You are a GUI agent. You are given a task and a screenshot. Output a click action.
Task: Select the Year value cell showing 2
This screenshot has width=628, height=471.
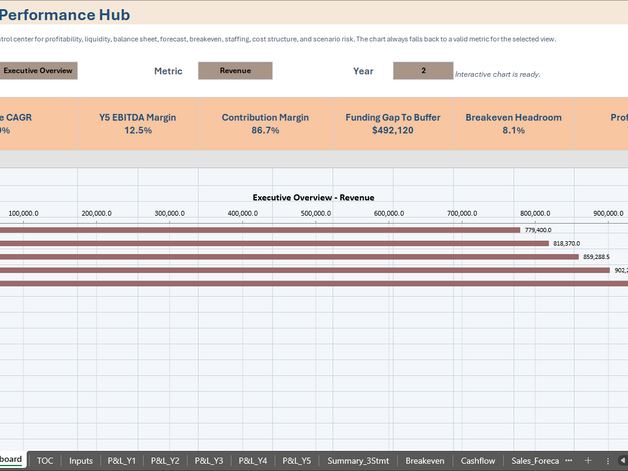click(x=423, y=70)
